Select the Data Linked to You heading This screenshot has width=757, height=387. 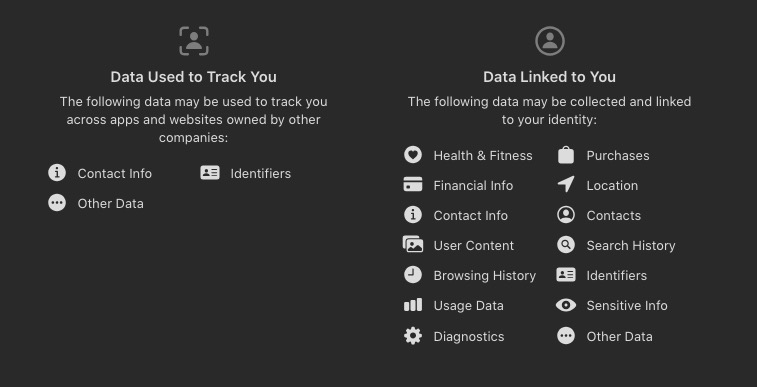coord(549,77)
